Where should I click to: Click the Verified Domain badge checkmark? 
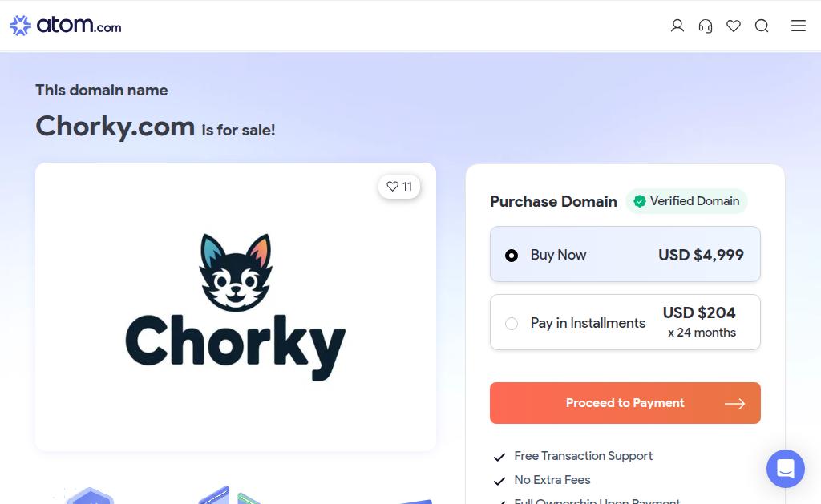pos(639,201)
